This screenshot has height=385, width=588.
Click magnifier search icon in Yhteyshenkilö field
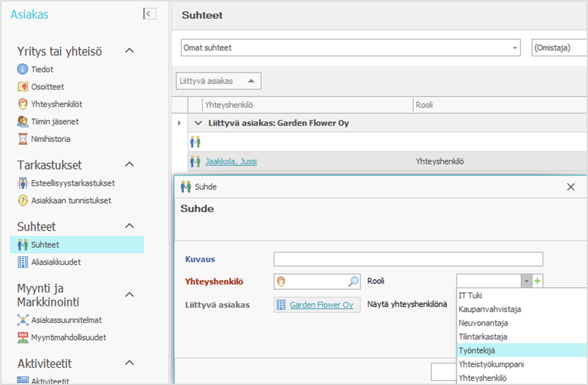[353, 282]
